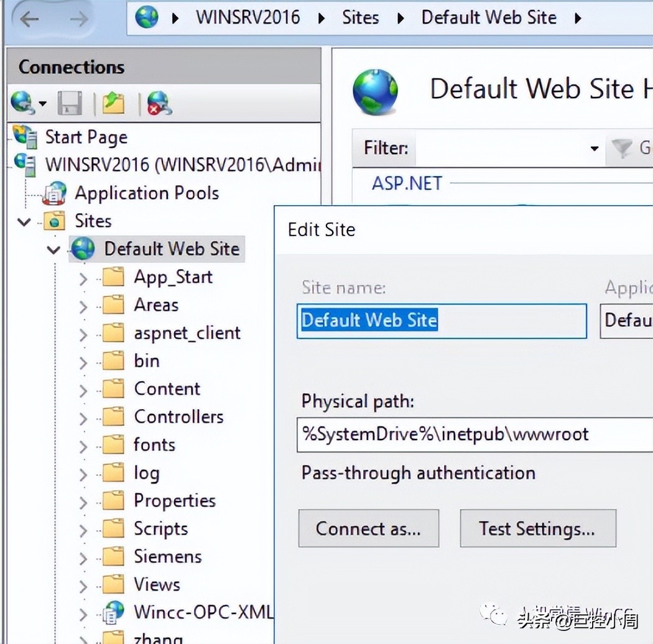Go back with the back arrow
This screenshot has height=644, width=653.
29,18
